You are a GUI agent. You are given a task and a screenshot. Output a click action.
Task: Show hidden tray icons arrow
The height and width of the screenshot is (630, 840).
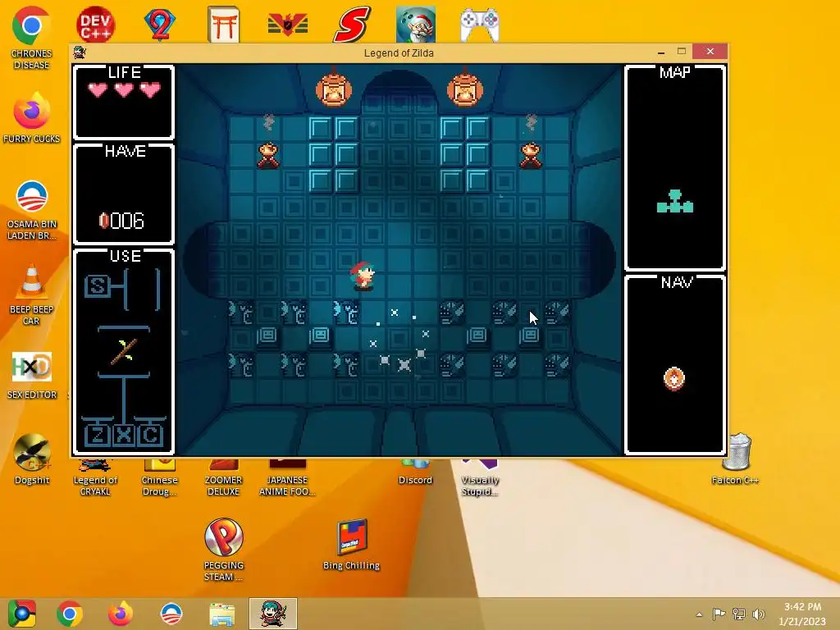click(699, 614)
